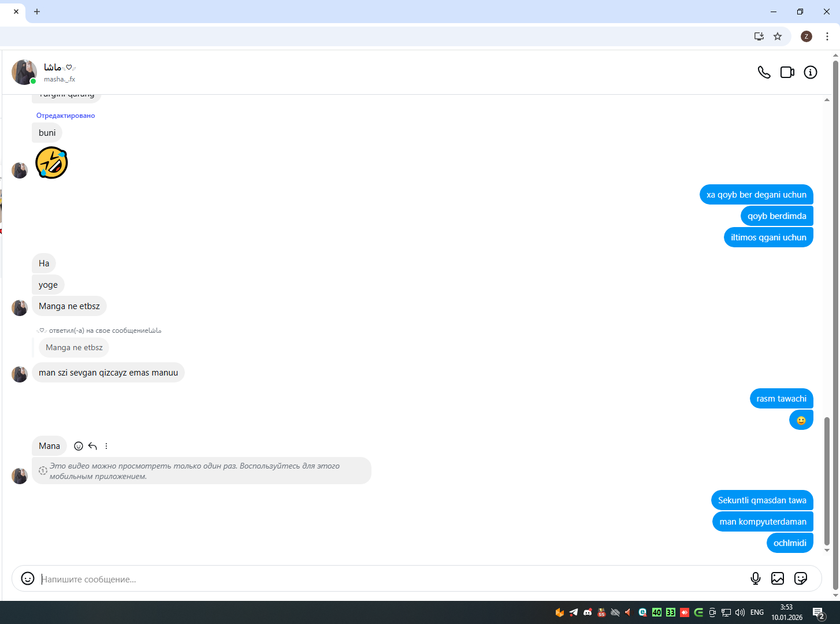The height and width of the screenshot is (624, 840).
Task: Click the chat scrollbar up arrow
Action: pyautogui.click(x=827, y=99)
